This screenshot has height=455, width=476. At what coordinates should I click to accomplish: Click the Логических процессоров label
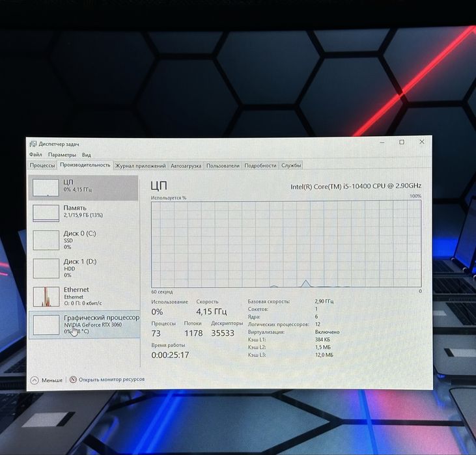point(278,324)
